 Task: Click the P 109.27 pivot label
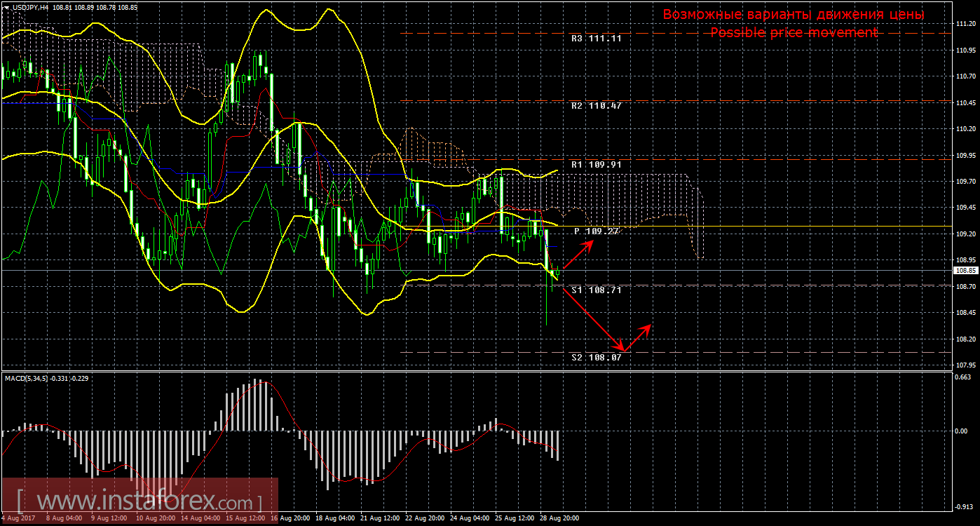point(597,231)
